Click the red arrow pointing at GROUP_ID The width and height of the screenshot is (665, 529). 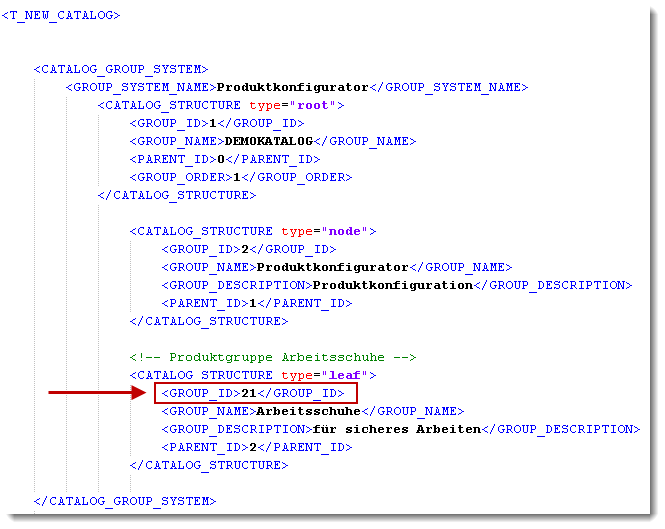tap(97, 393)
